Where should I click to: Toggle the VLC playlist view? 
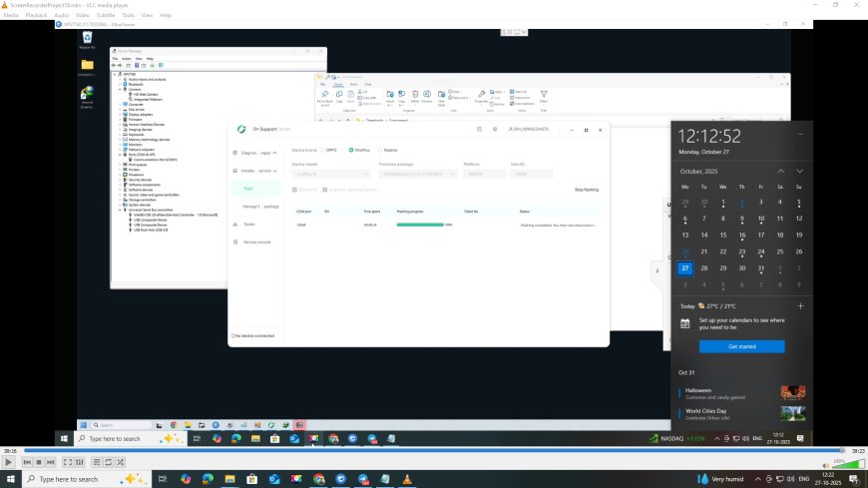pyautogui.click(x=97, y=462)
